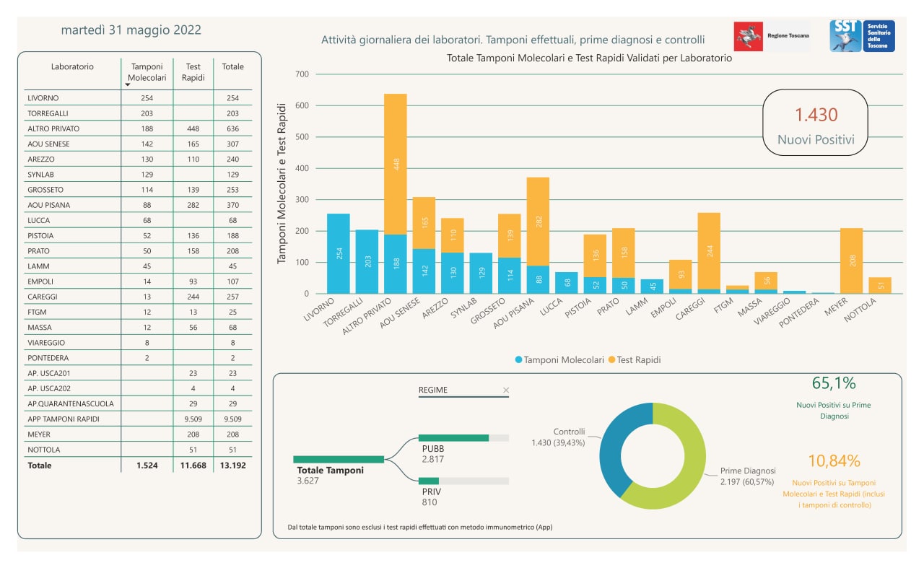Screen dimensions: 924x568
Task: Click the orange AOU SENESE segment labeled 165
Action: point(424,223)
